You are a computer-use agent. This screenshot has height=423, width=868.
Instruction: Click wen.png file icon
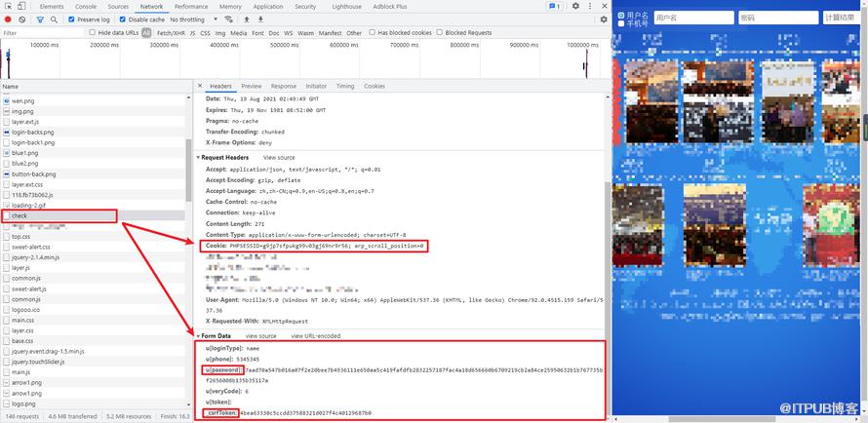7,101
